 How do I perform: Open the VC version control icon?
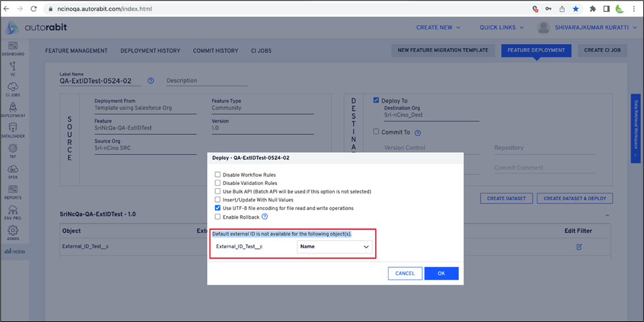pos(13,67)
